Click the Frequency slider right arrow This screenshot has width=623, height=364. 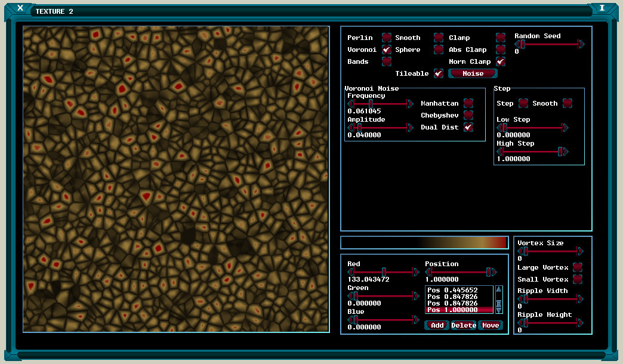point(410,103)
